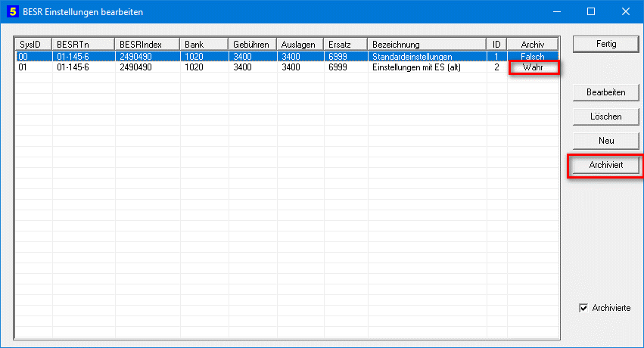Viewport: 644px width, 348px height.
Task: Sort by the BESRTn column header
Action: click(x=83, y=45)
